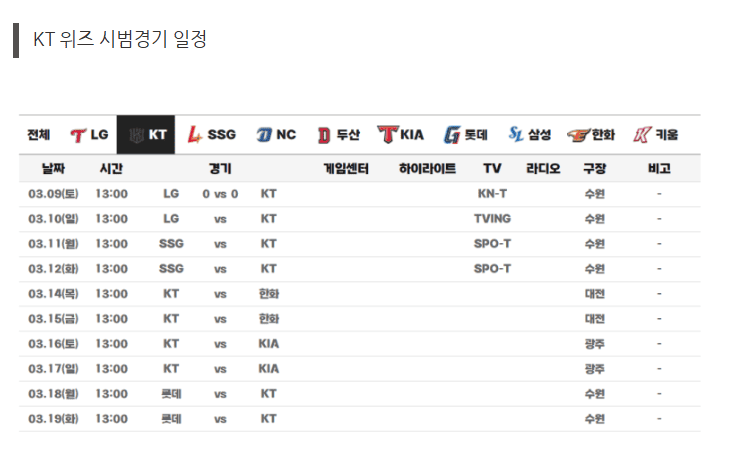Click the Samsung Lions logo icon
This screenshot has height=475, width=732.
point(516,134)
